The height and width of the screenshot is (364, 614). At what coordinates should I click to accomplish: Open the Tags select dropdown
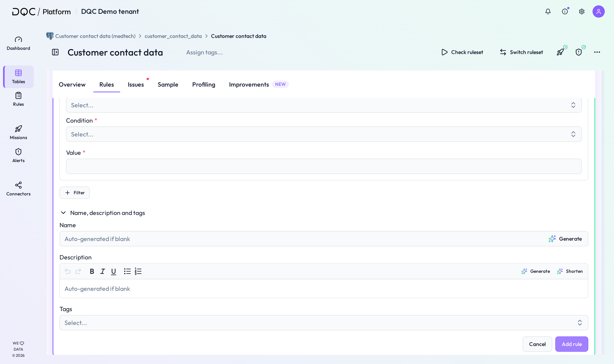point(324,323)
